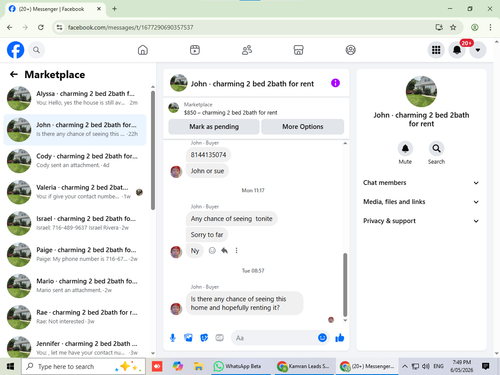Select the Messenger Facebook browser tab
The image size is (500, 375).
pyautogui.click(x=55, y=9)
